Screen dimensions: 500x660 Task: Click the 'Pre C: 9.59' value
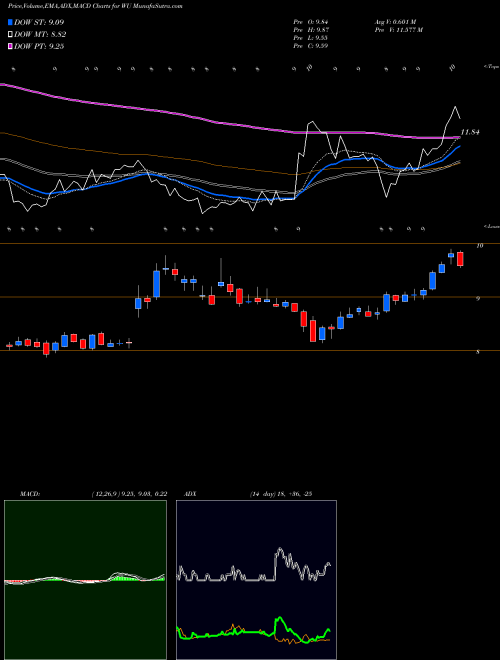(x=311, y=46)
